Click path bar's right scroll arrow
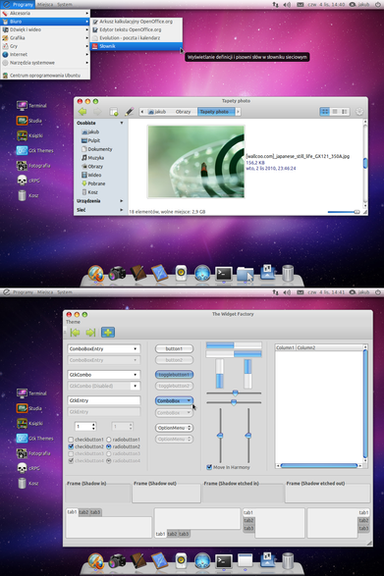This screenshot has height=576, width=384. (x=238, y=112)
